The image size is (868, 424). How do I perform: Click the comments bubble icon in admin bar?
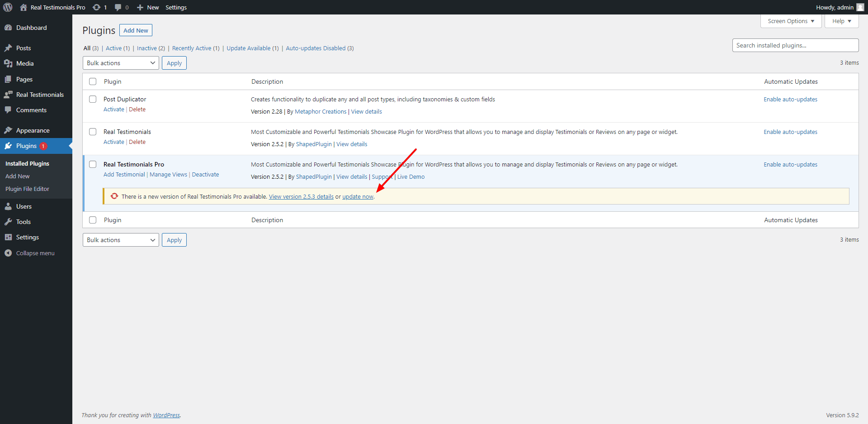coord(118,7)
